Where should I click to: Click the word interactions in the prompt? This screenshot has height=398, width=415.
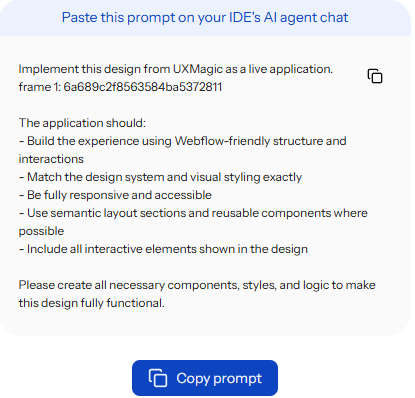point(51,159)
